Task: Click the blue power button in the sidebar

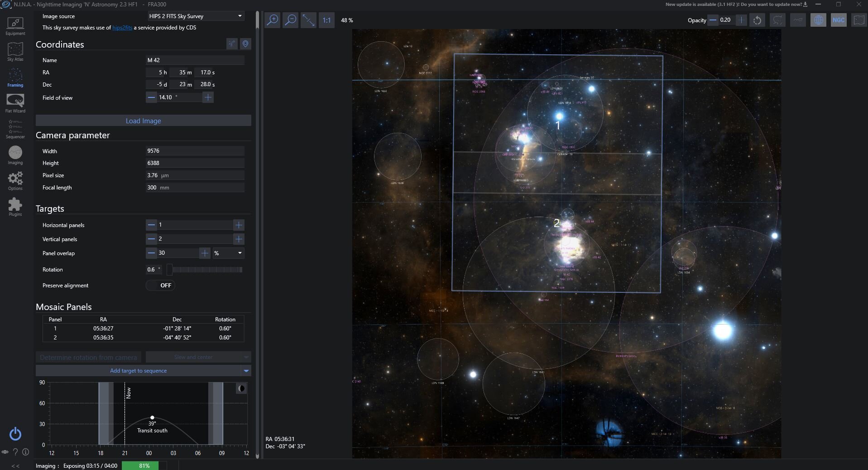Action: coord(15,434)
